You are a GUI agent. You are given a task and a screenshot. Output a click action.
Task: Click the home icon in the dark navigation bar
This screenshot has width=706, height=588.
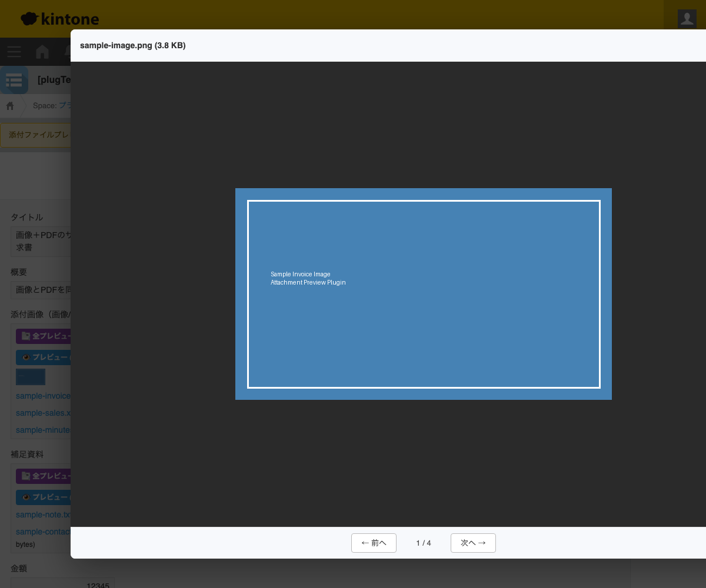(42, 52)
